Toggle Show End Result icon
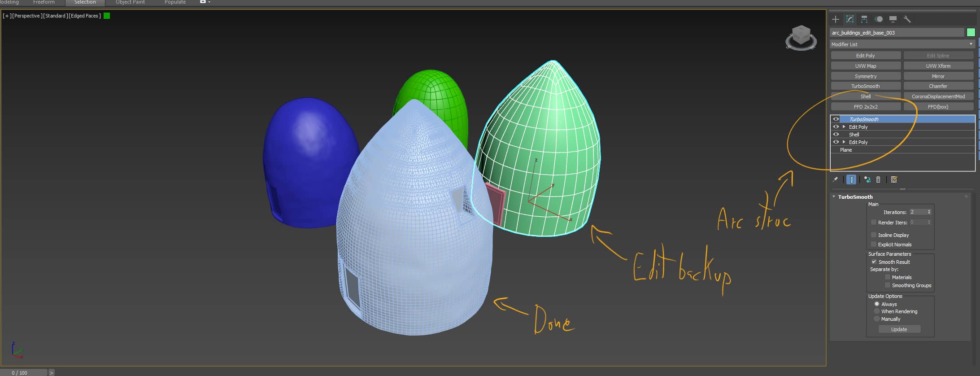Screen dimensions: 980x376 [x=851, y=180]
